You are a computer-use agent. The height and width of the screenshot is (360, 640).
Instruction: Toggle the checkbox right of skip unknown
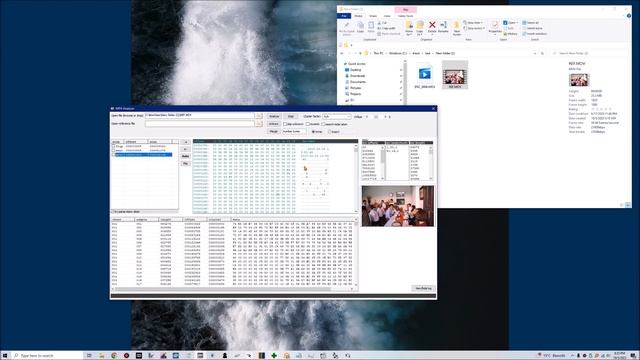click(x=308, y=124)
